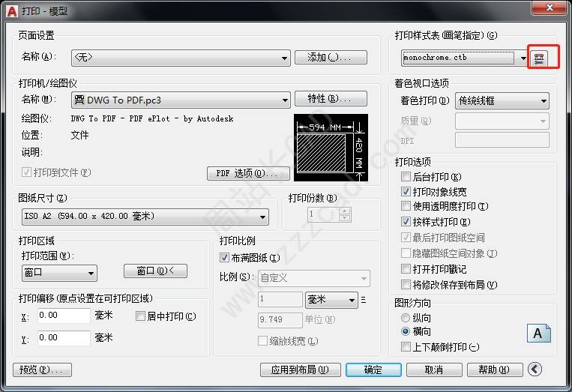This screenshot has height=392, width=572.
Task: Open the 比例 自定义 dropdown
Action: click(x=313, y=279)
